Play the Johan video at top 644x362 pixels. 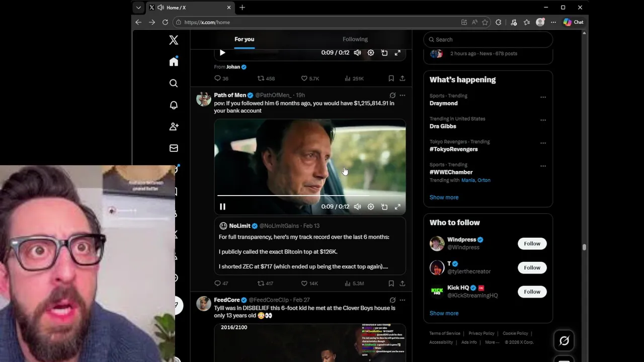coord(222,53)
